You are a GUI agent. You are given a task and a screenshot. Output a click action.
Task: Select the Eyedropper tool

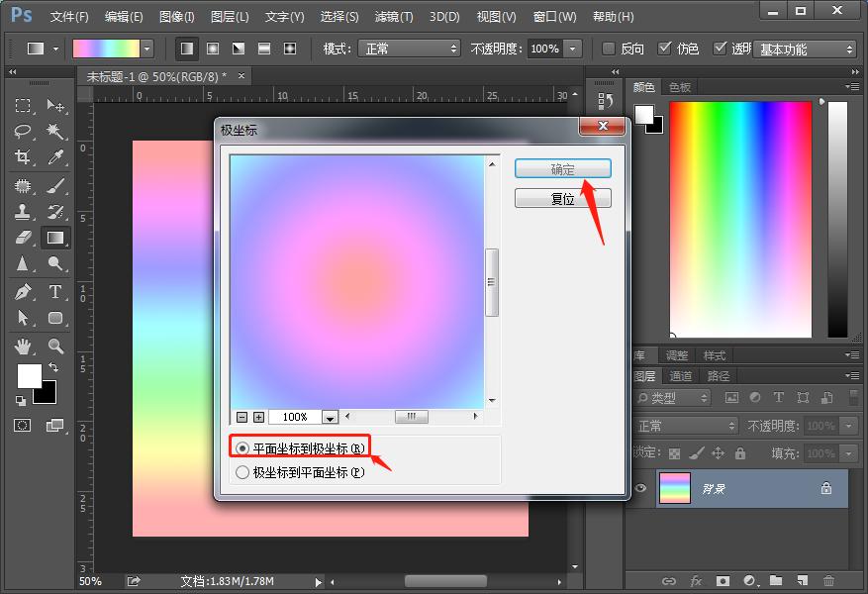pyautogui.click(x=55, y=157)
